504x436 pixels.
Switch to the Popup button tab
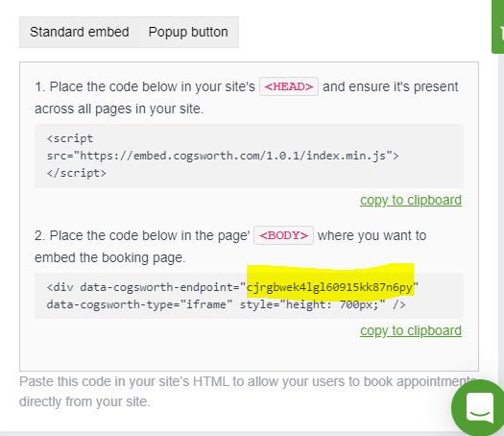188,32
